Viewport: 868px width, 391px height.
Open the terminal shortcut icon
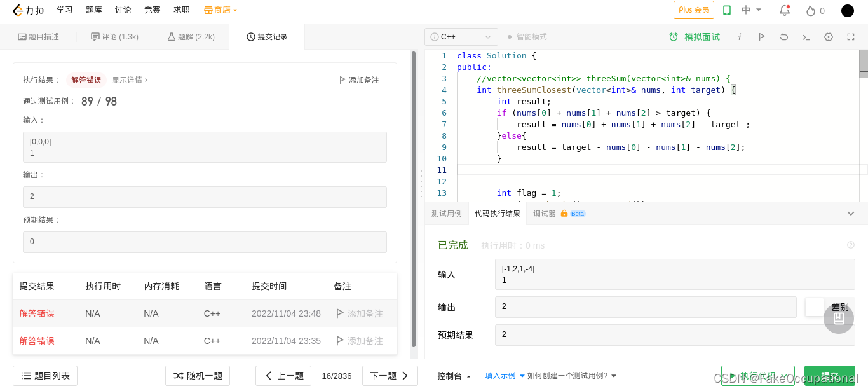(x=806, y=37)
